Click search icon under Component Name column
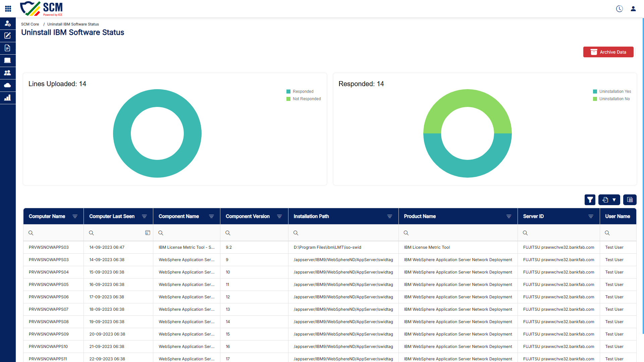 161,233
